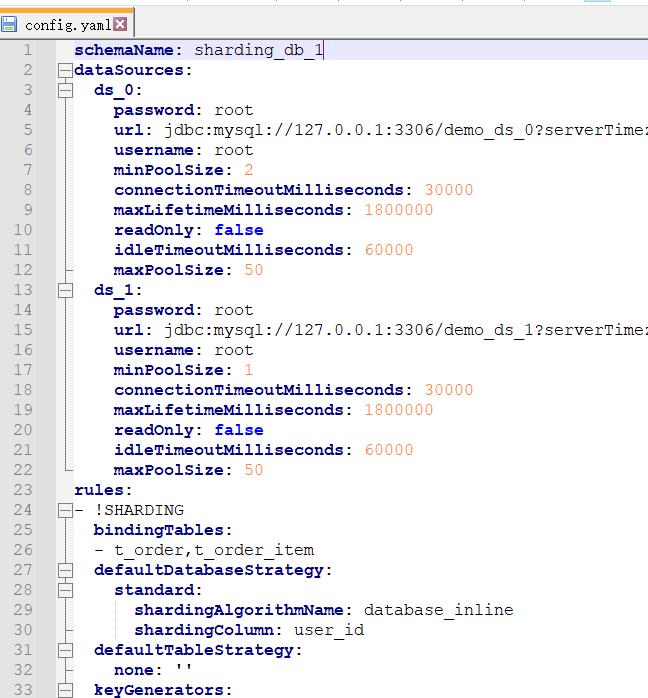Click the schemaName key on line 1
The image size is (648, 698).
(x=124, y=50)
